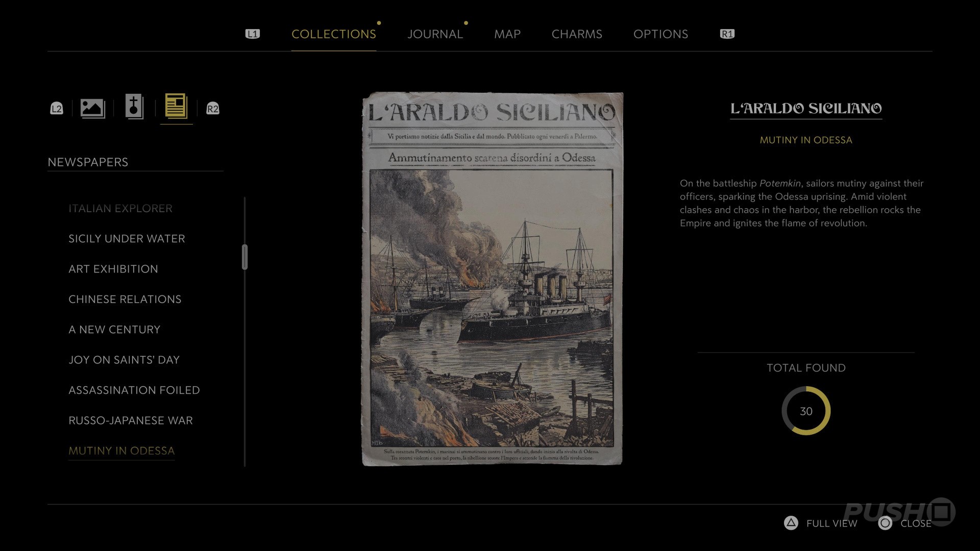The image size is (980, 551).
Task: Open the Chinese Relations newspaper
Action: tap(125, 299)
